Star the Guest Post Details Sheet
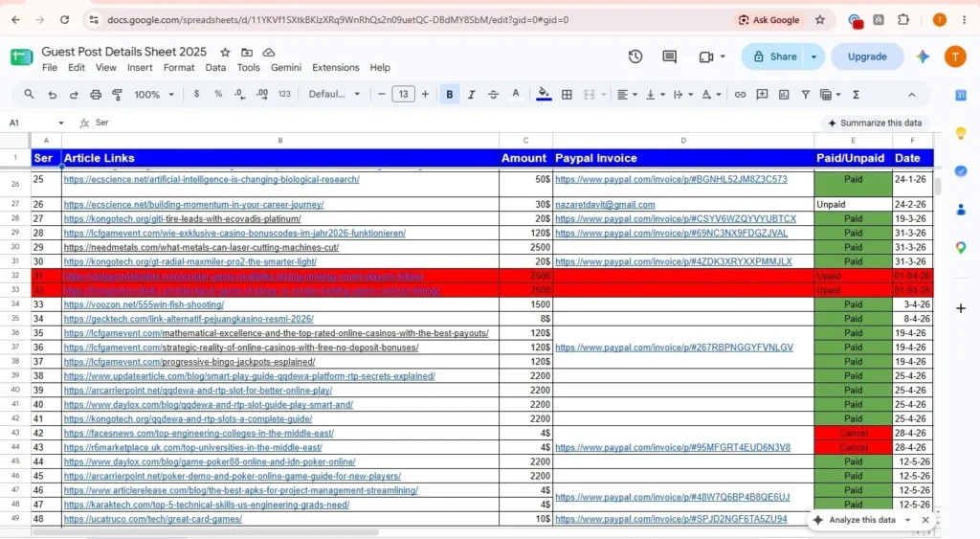 [225, 53]
